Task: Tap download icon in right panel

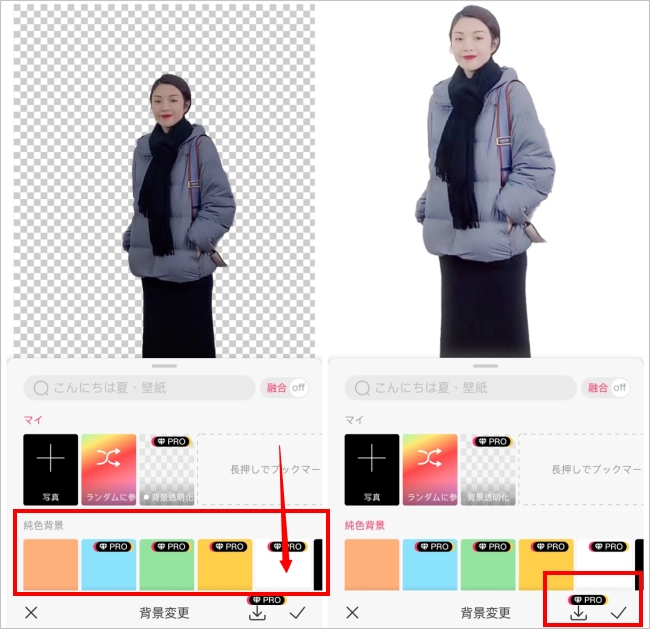Action: click(578, 613)
